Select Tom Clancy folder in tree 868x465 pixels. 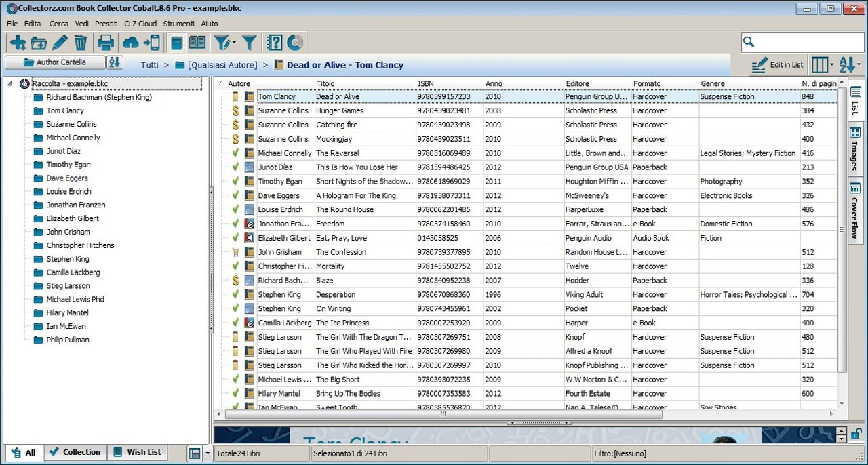[x=65, y=110]
